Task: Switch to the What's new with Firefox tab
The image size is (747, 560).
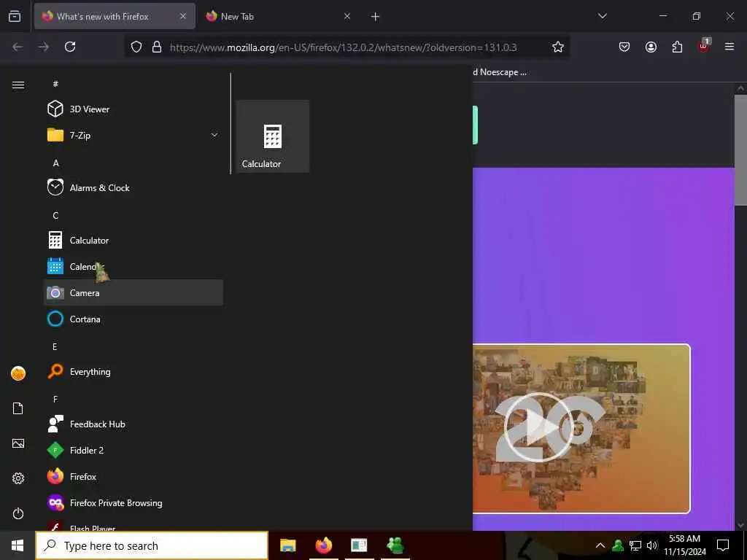Action: (115, 16)
